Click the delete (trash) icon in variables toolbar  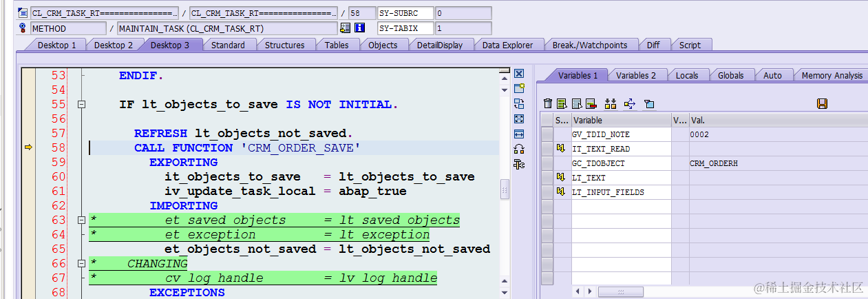click(548, 103)
